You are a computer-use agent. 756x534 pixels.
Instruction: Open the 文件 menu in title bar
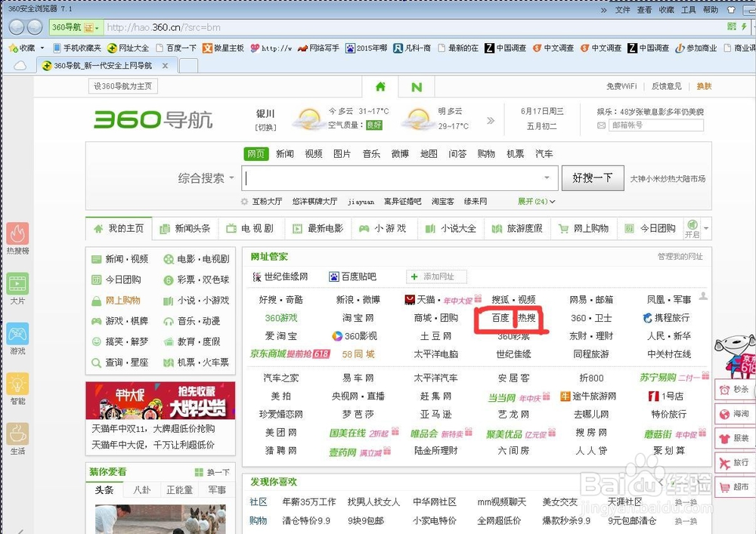pos(622,10)
